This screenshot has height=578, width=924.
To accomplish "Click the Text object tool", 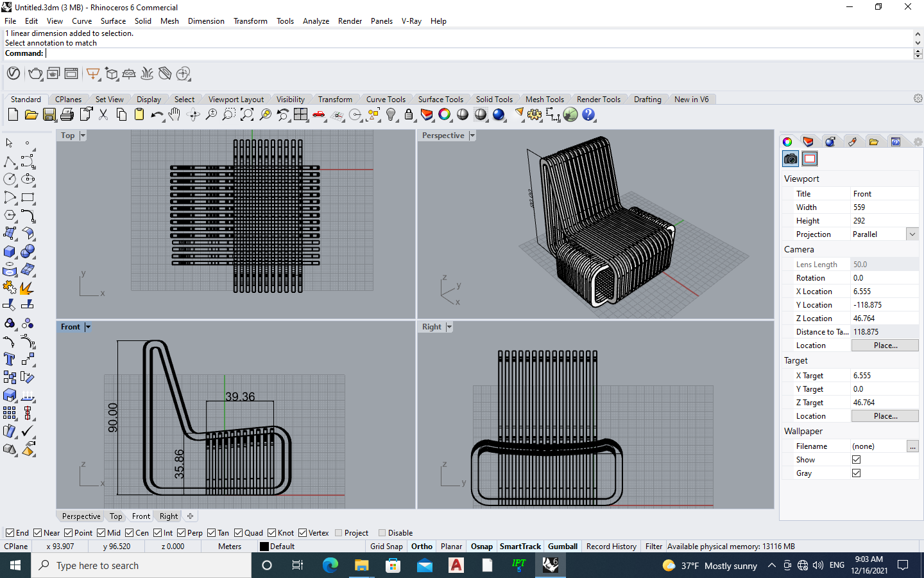I will coord(10,359).
